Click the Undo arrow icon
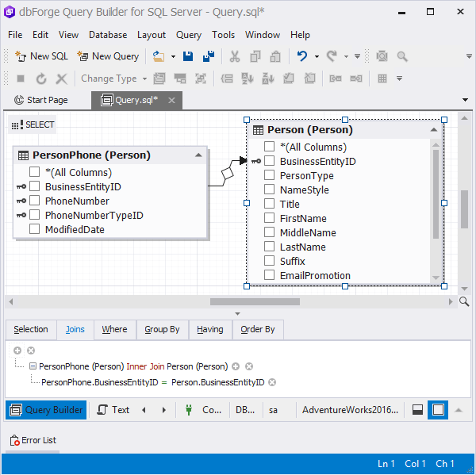Image resolution: width=476 pixels, height=475 pixels. click(302, 56)
